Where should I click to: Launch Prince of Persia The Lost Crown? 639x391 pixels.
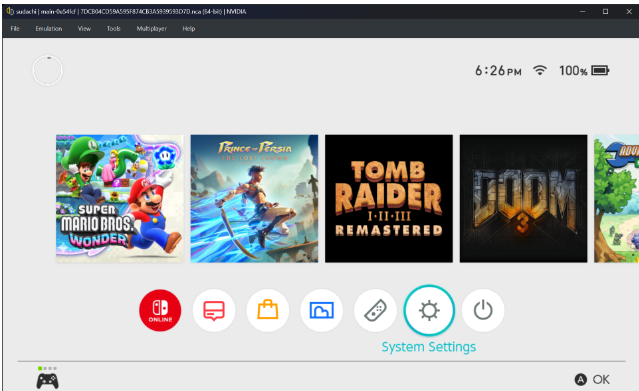point(254,199)
